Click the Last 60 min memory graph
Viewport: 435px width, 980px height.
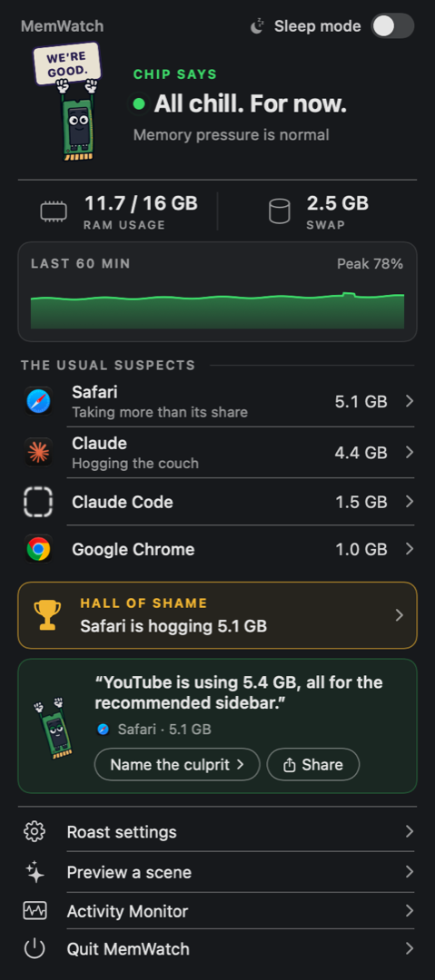(217, 292)
